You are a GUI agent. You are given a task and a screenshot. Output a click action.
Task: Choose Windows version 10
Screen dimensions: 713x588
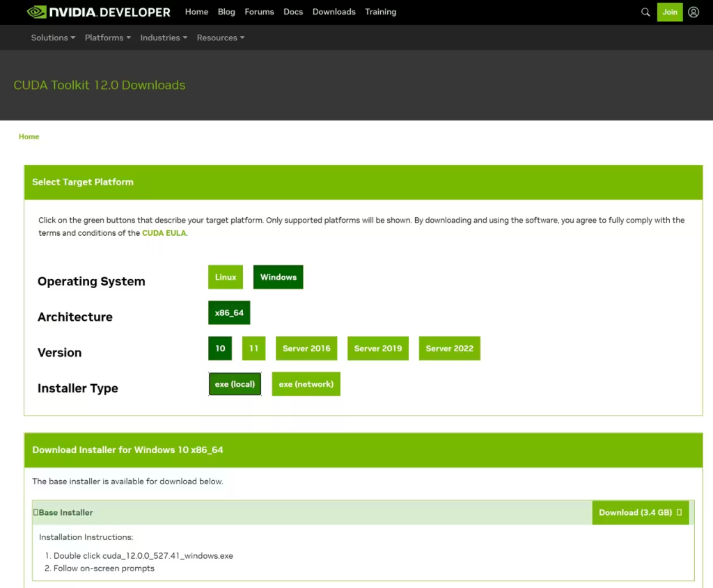click(x=220, y=349)
